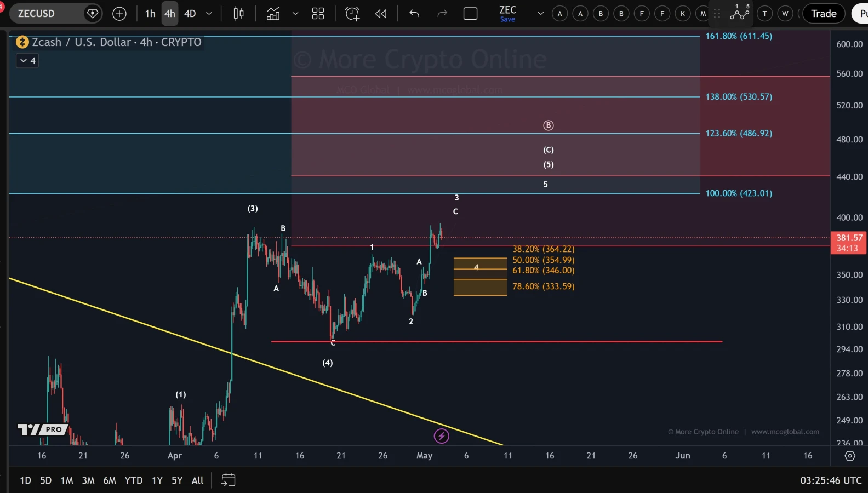The width and height of the screenshot is (868, 493).
Task: Open the ZECUSD symbol search box
Action: click(x=55, y=14)
